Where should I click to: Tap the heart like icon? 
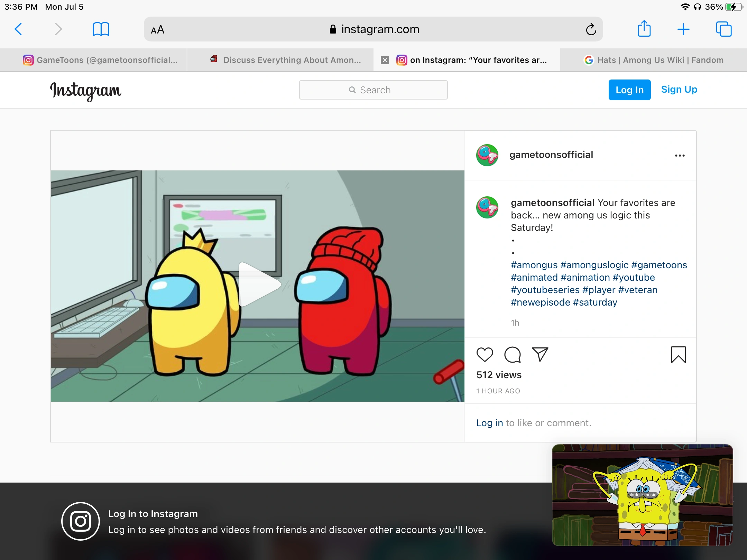pos(485,355)
